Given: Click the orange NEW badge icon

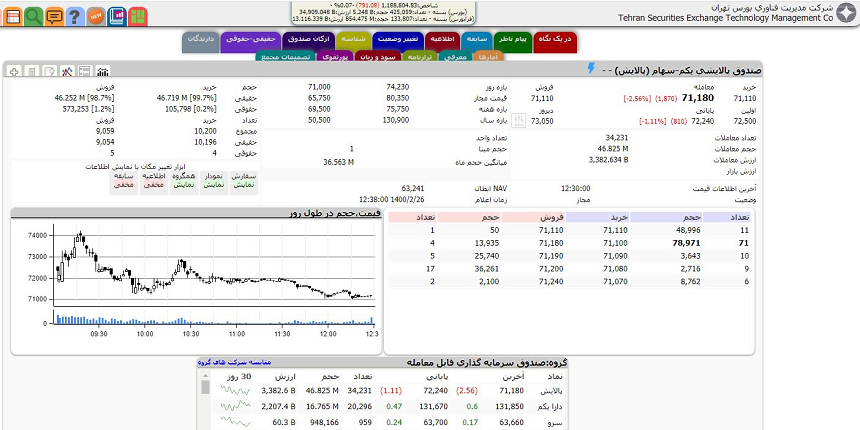Looking at the screenshot, I should (95, 16).
